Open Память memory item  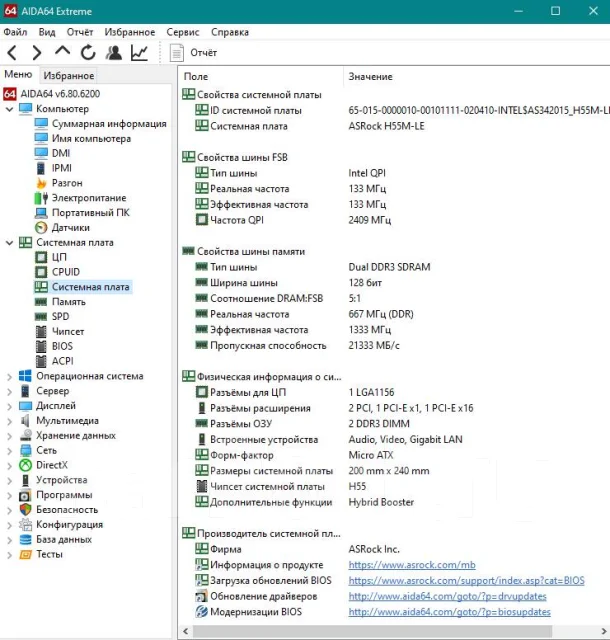click(69, 302)
